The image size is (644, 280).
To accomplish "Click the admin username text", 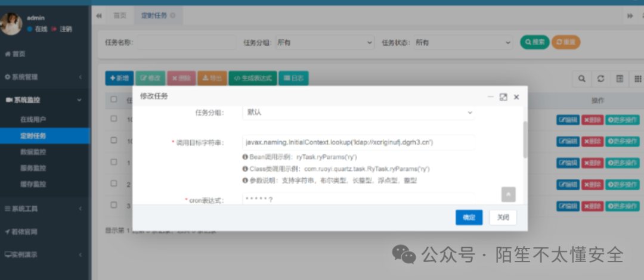I will click(x=36, y=18).
